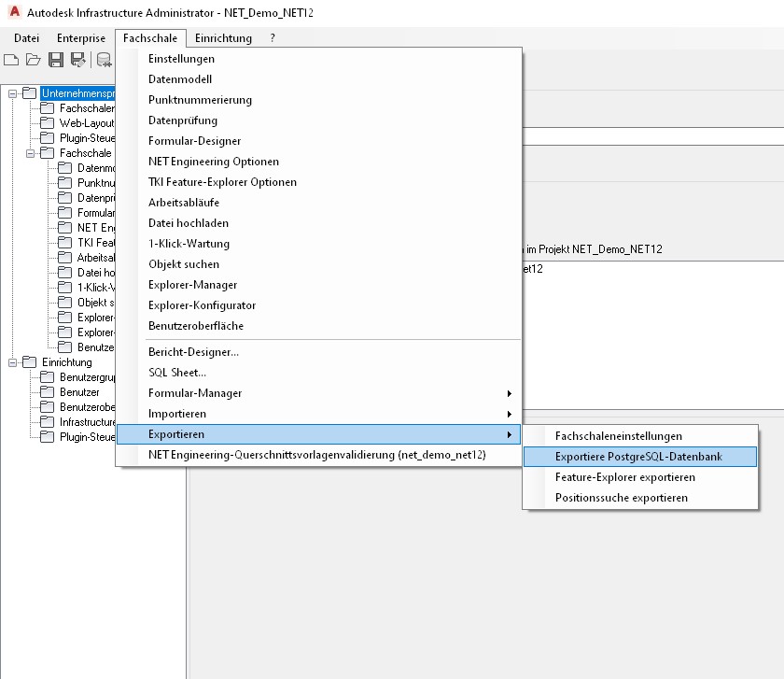
Task: Select the Benutzerobe tree item
Action: coord(87,407)
